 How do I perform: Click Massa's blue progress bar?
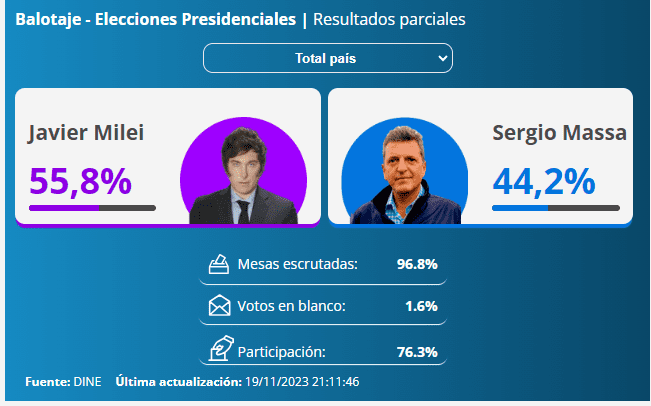pos(555,208)
